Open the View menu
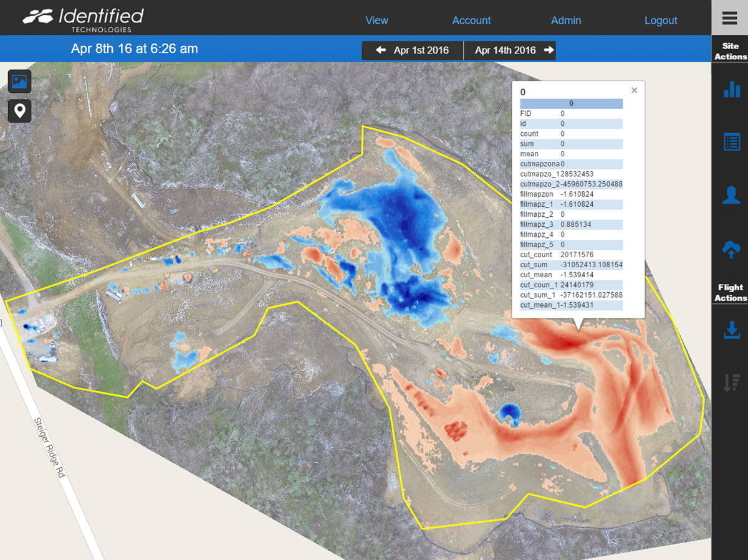The width and height of the screenshot is (748, 560). pyautogui.click(x=376, y=21)
